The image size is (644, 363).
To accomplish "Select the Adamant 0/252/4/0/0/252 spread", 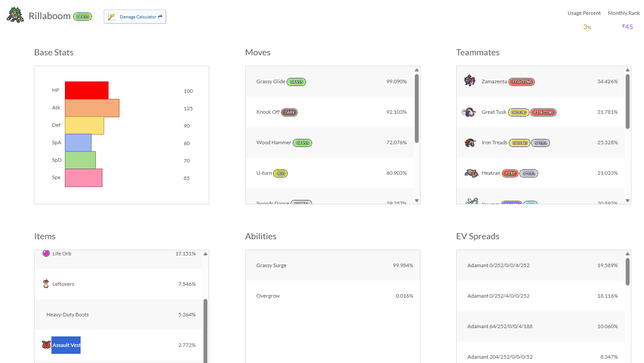I will [x=498, y=296].
